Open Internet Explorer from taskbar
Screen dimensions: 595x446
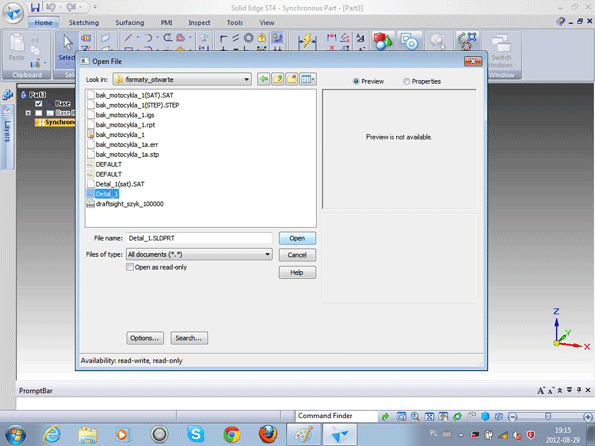(x=52, y=434)
